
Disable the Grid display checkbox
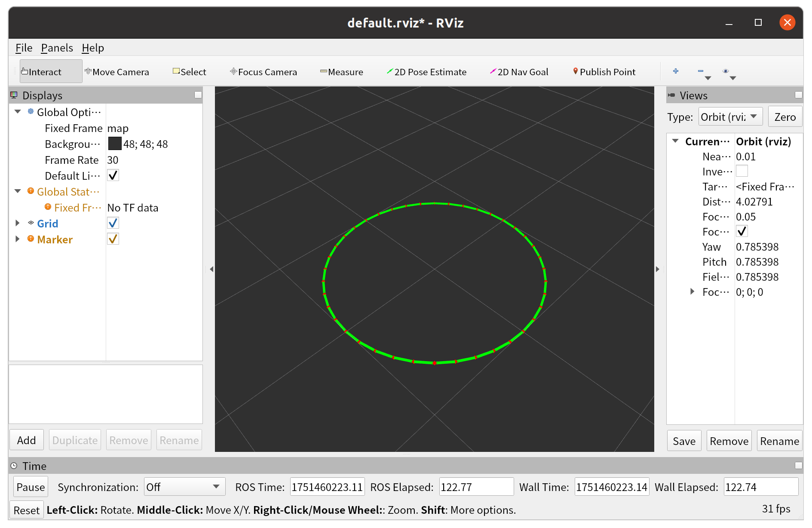pos(113,223)
